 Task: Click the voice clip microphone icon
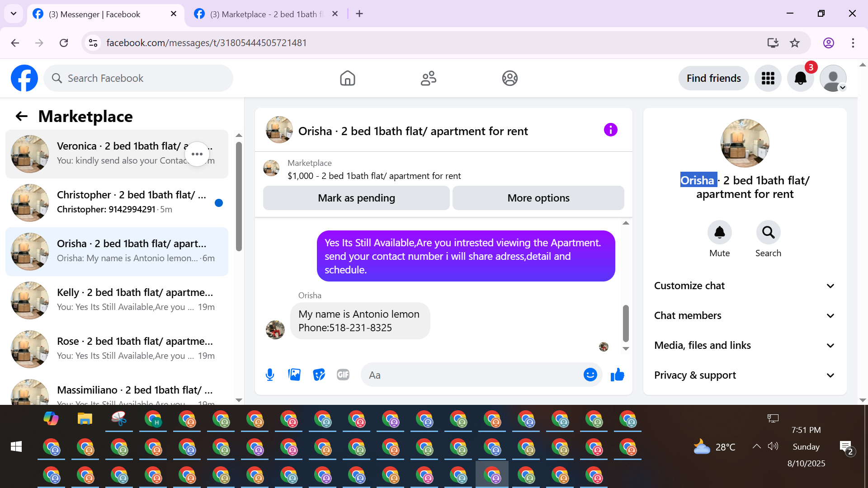tap(270, 375)
